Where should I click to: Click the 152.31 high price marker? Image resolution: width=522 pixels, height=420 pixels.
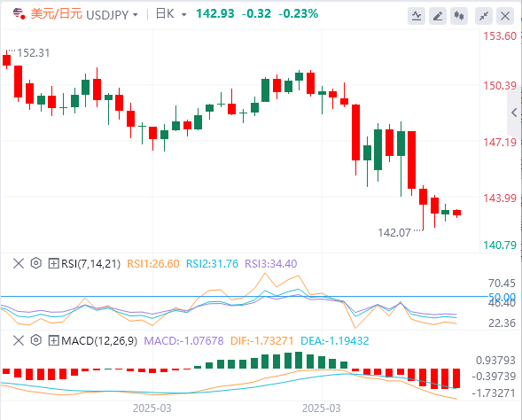(x=34, y=53)
